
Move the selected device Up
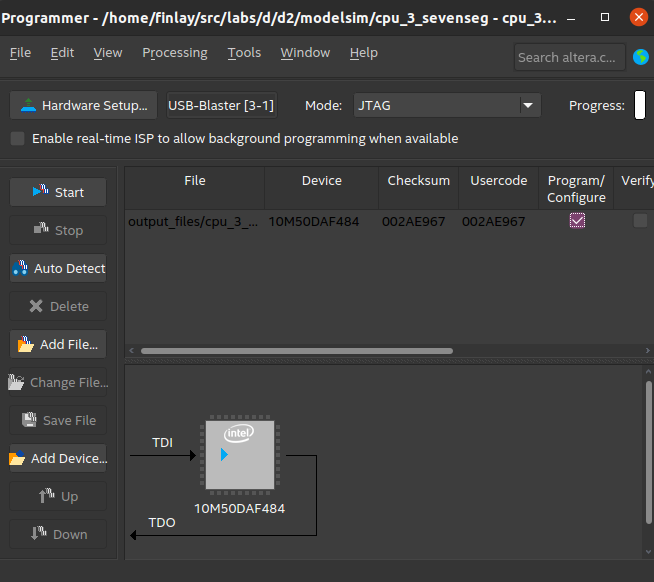tap(58, 496)
